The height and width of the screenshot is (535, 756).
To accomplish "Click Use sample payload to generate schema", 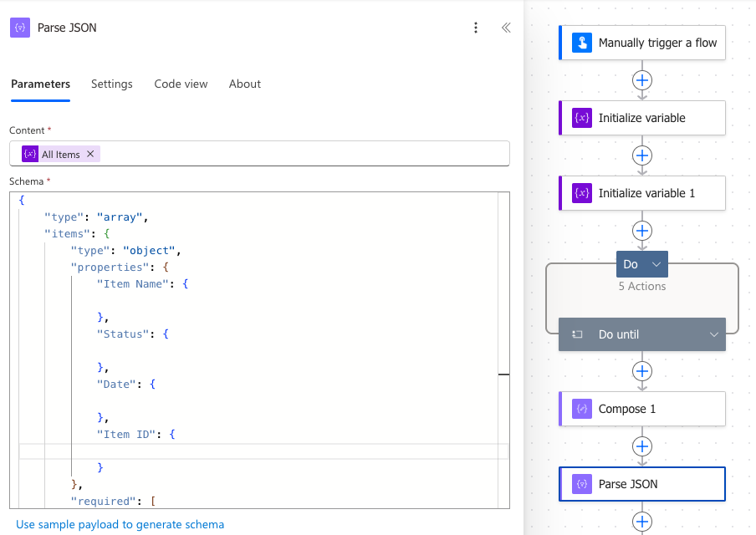I will [120, 524].
